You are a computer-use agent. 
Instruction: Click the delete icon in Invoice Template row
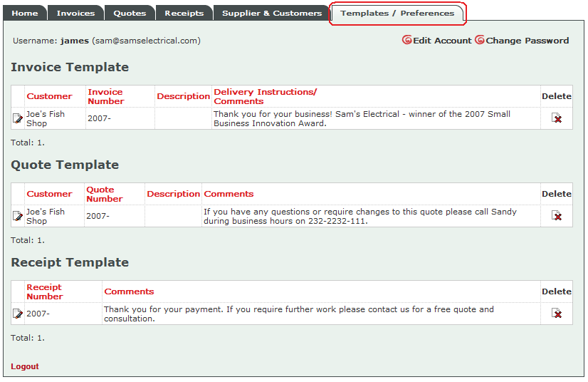557,118
